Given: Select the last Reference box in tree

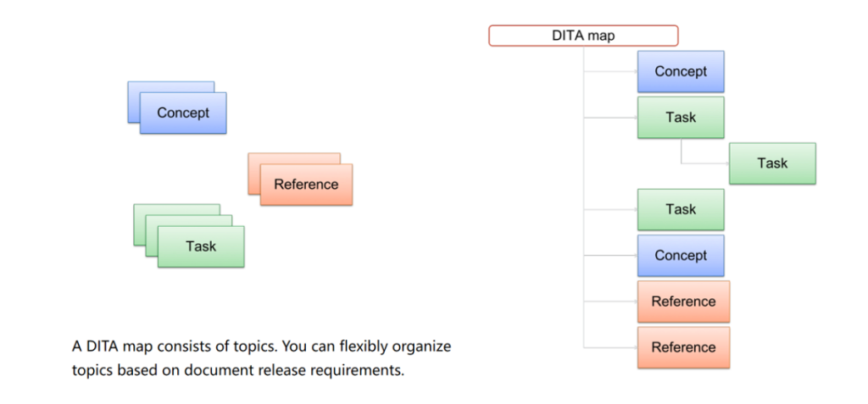Looking at the screenshot, I should pyautogui.click(x=684, y=347).
